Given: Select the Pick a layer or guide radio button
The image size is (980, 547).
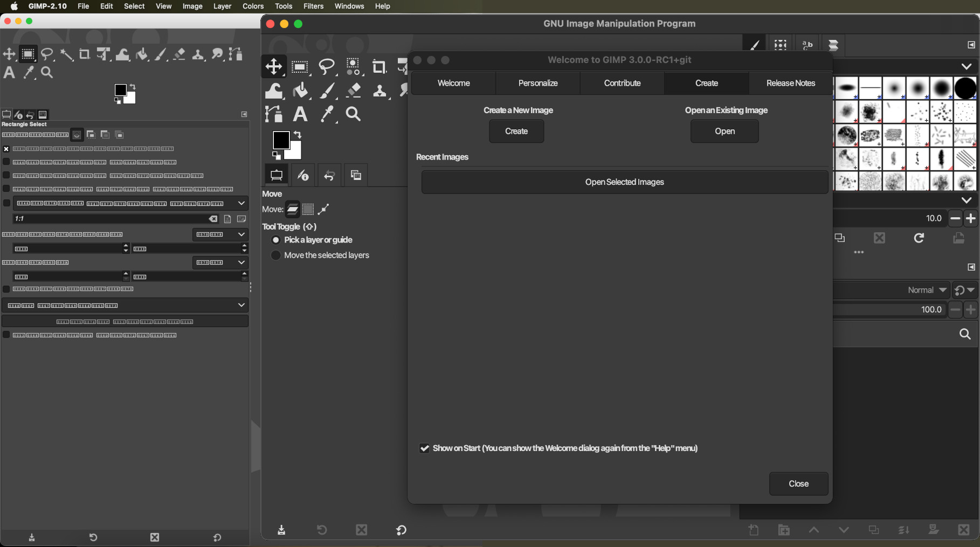Looking at the screenshot, I should (x=275, y=240).
